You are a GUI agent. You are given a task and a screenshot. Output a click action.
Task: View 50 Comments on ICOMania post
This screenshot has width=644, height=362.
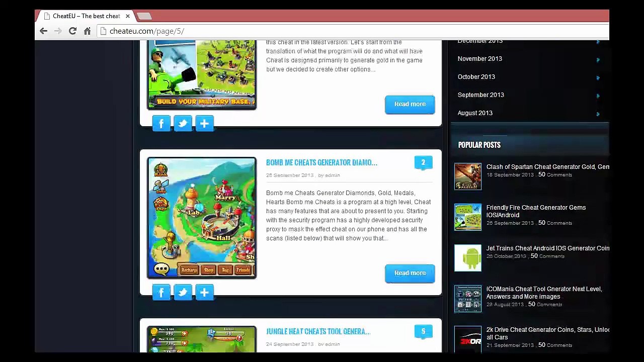tap(545, 305)
